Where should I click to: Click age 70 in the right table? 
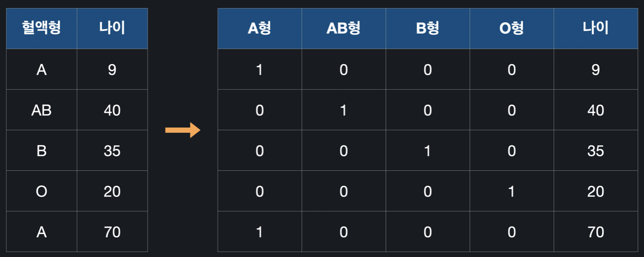click(x=595, y=231)
